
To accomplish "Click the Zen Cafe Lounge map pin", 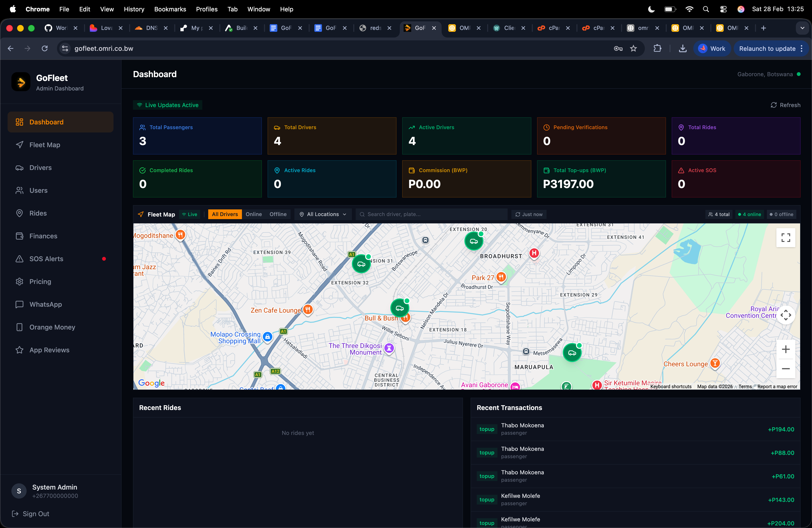I will coord(308,310).
